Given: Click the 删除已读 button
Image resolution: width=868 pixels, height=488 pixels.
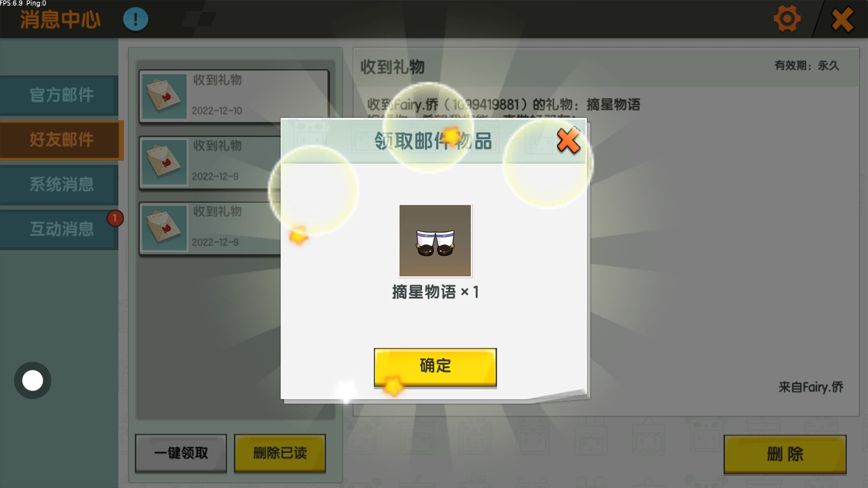Looking at the screenshot, I should click(280, 453).
